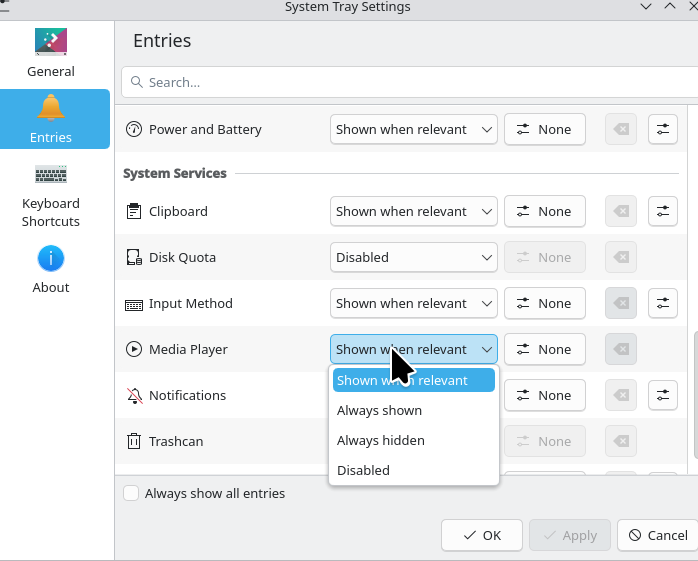Clear the Clipboard shortcut with the erase icon
Viewport: 698px width, 561px height.
621,211
